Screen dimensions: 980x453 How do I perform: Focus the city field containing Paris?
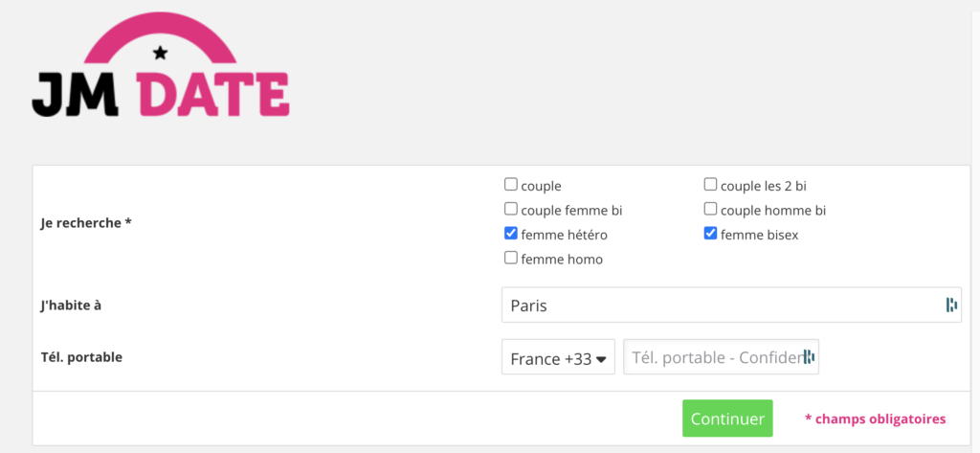pos(718,306)
